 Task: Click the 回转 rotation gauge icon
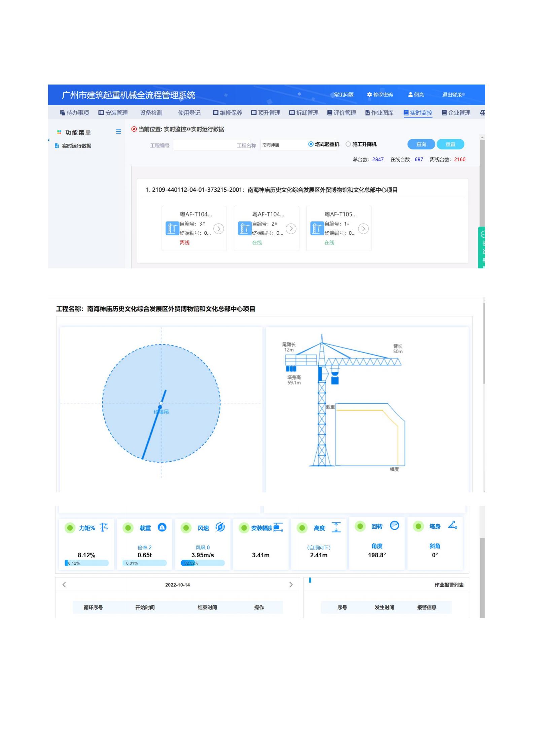click(394, 526)
